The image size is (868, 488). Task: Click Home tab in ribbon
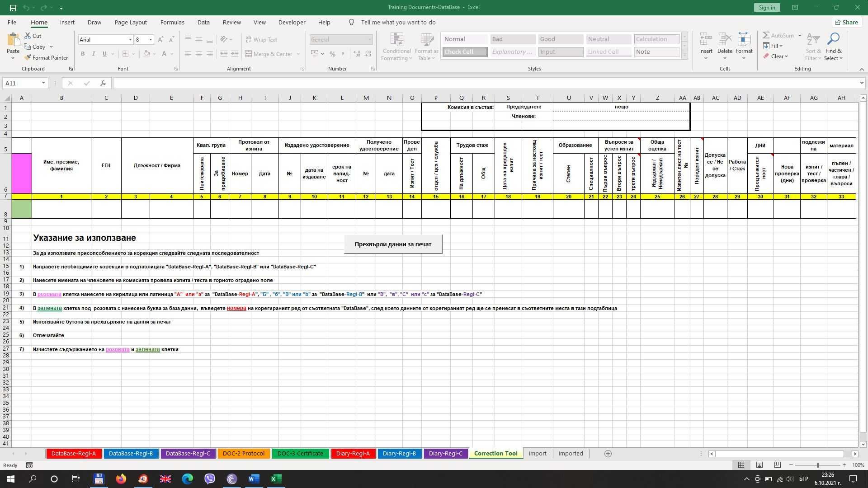[39, 22]
